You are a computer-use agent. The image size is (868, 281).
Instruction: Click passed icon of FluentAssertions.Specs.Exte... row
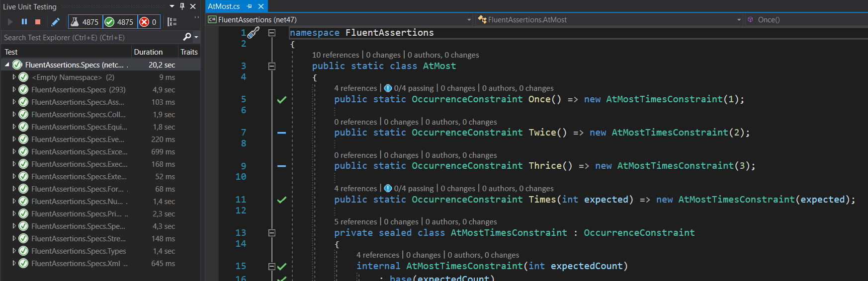[x=23, y=176]
